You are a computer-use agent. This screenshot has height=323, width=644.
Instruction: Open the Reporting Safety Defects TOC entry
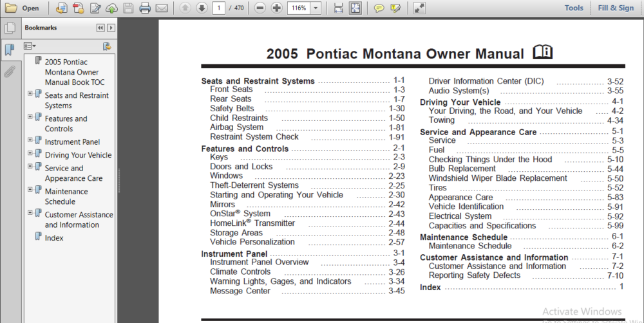coord(475,275)
